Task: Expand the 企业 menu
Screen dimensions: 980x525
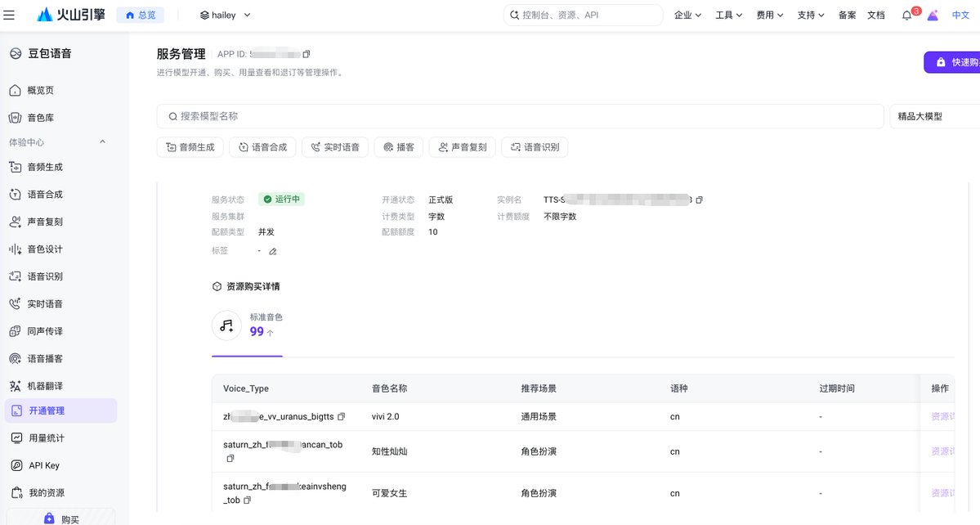Action: tap(687, 15)
